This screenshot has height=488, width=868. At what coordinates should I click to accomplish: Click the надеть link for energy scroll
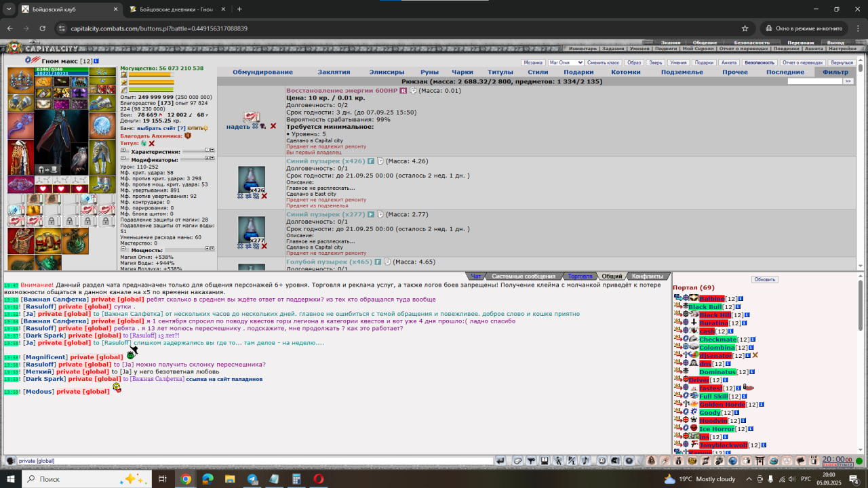tap(238, 127)
